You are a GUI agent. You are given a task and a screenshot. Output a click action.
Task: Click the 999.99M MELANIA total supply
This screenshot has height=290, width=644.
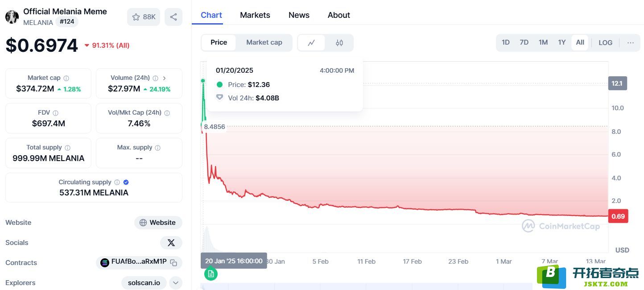click(x=48, y=158)
